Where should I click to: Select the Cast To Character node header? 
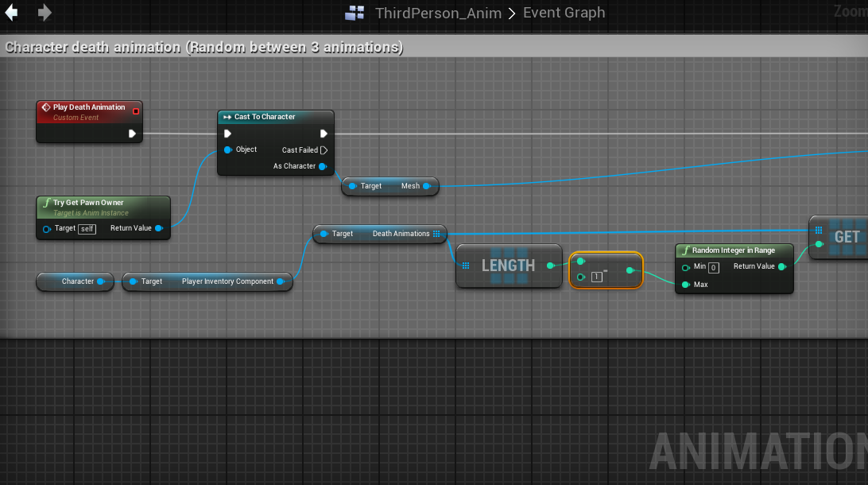pyautogui.click(x=275, y=117)
